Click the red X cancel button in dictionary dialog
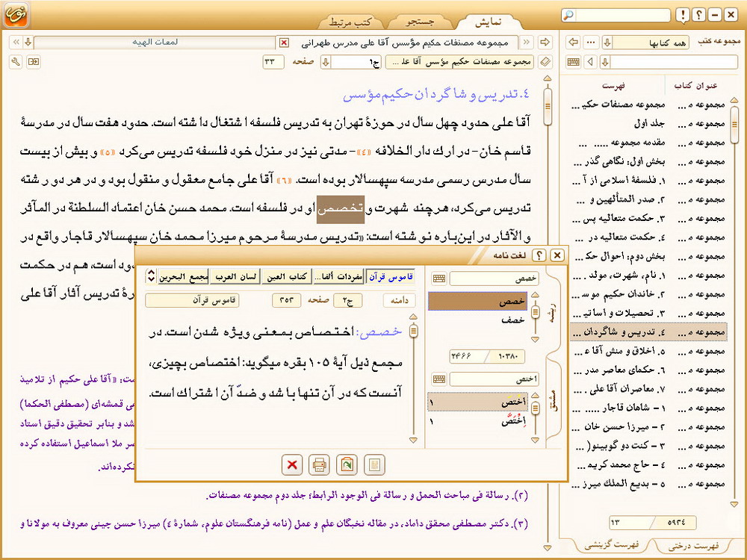The width and height of the screenshot is (747, 560). pos(292,465)
